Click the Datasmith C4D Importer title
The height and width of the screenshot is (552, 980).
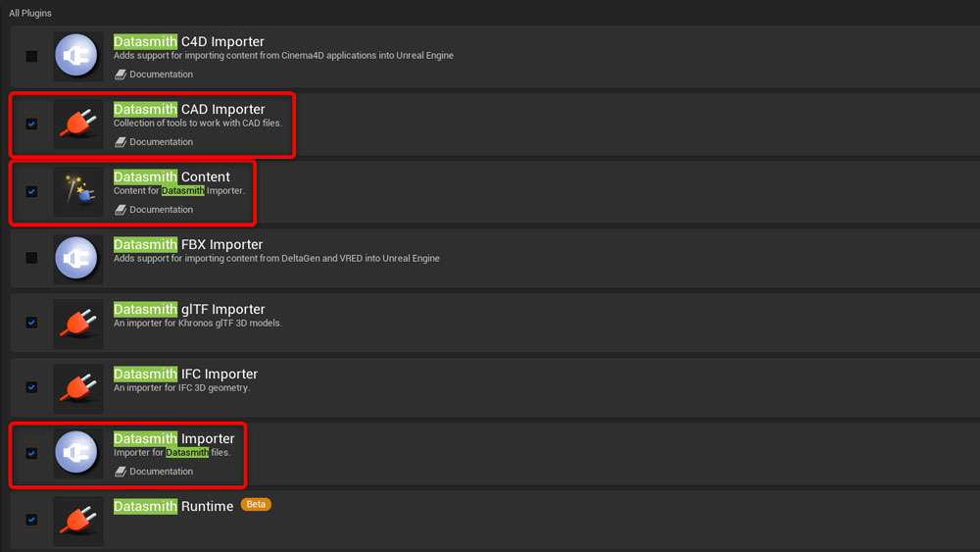tap(189, 42)
